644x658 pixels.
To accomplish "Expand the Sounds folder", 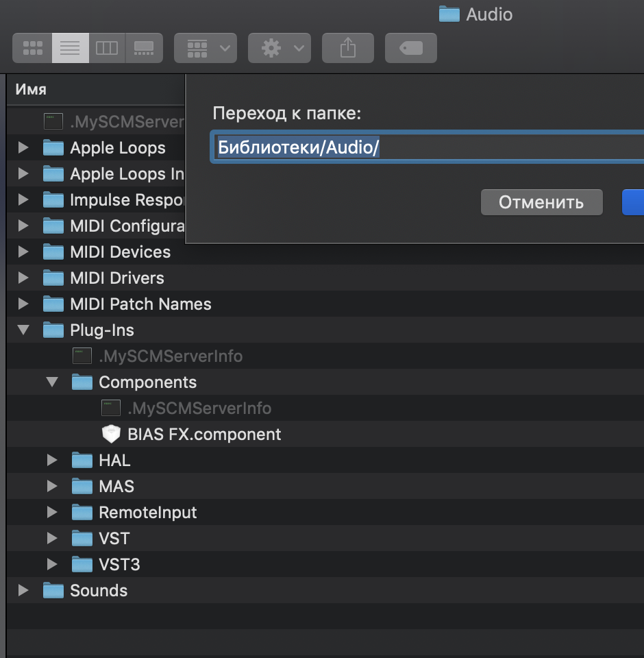I will coord(23,590).
